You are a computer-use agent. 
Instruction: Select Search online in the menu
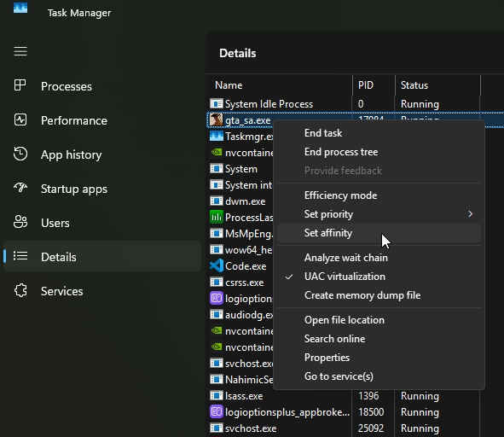[x=379, y=339]
